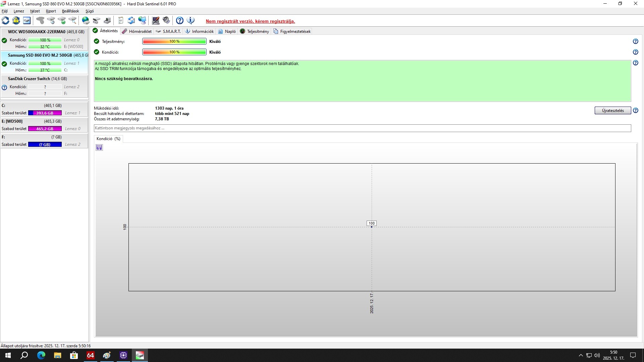Click the refresh disk status toolbar icon

point(5,20)
